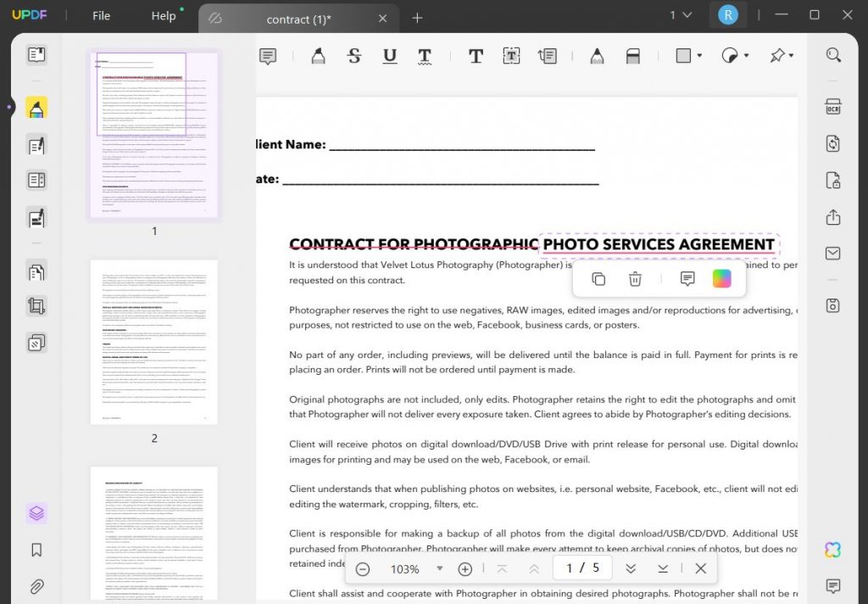Select the Highlighter tool

pyautogui.click(x=318, y=55)
